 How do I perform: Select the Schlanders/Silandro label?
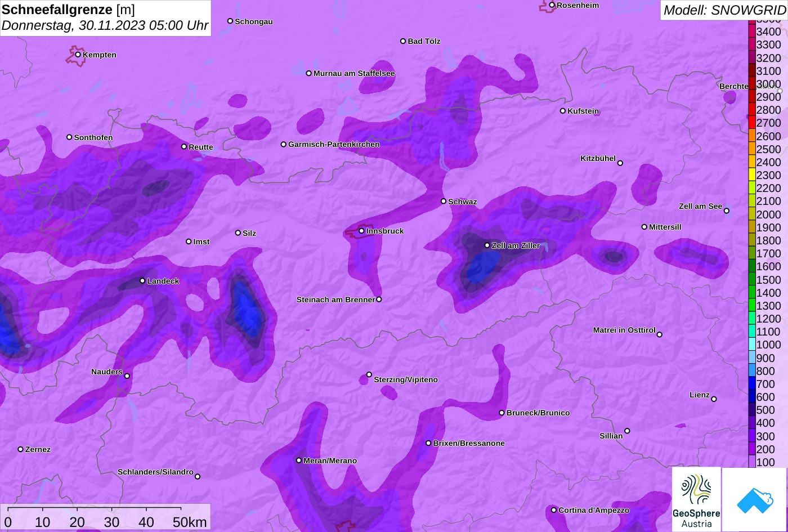[x=155, y=472]
